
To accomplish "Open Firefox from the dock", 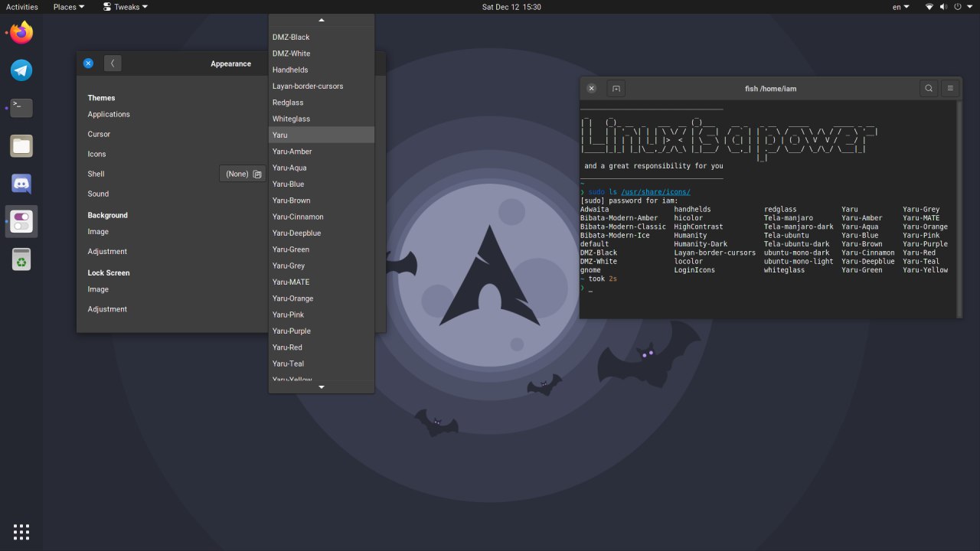I will pos(21,33).
